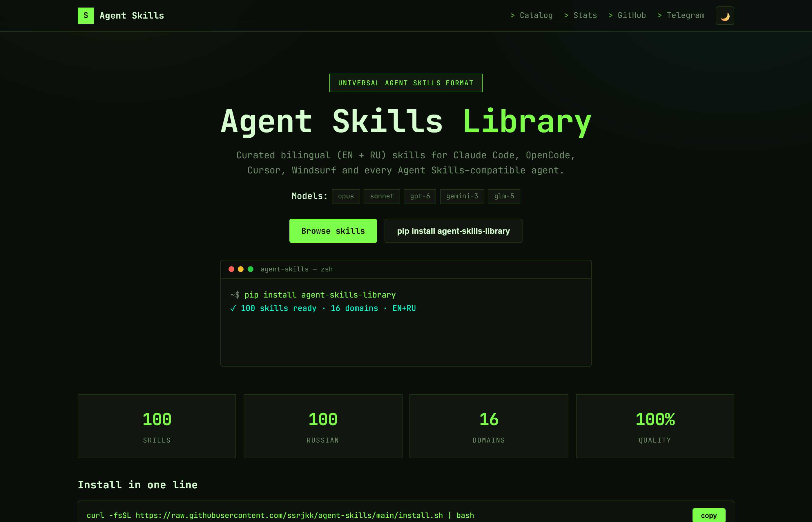Open the GitHub nav link
Viewport: 812px width, 522px height.
(627, 16)
